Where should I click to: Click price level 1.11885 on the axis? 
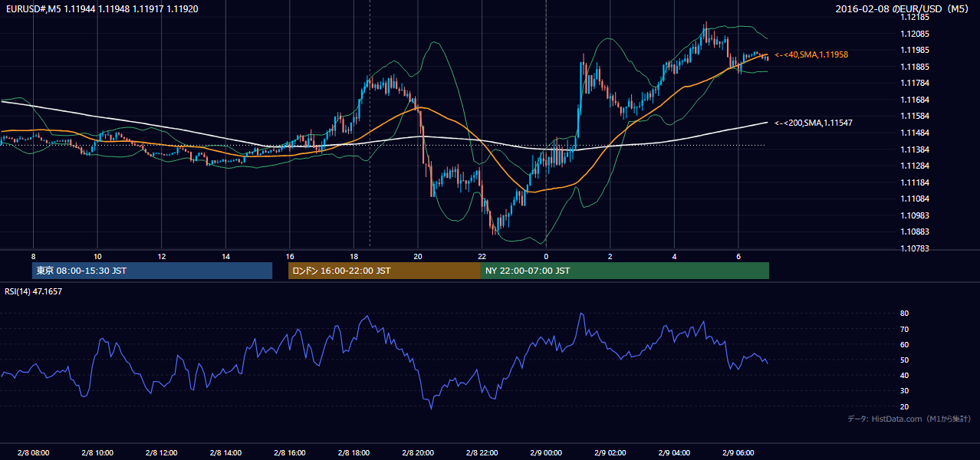coord(915,67)
